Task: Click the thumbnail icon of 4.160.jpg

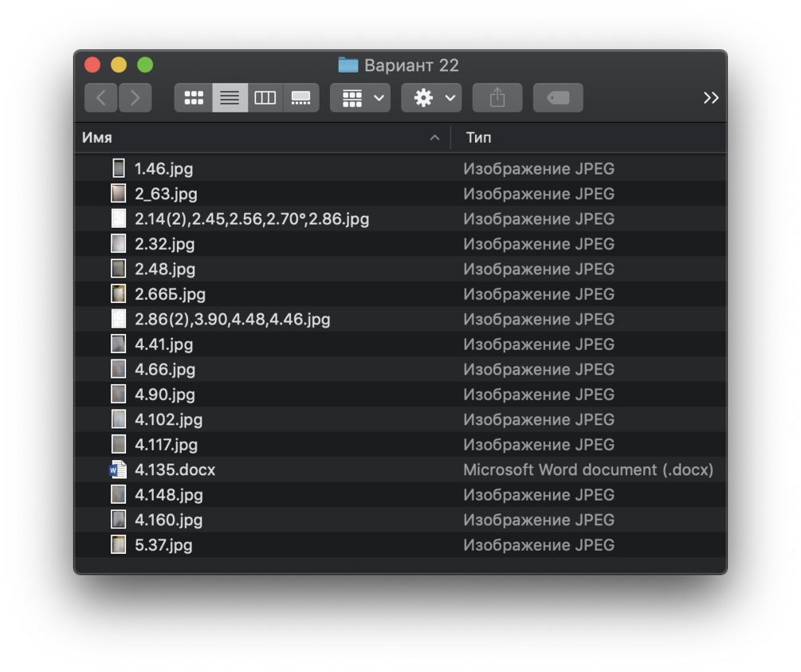Action: click(x=119, y=519)
